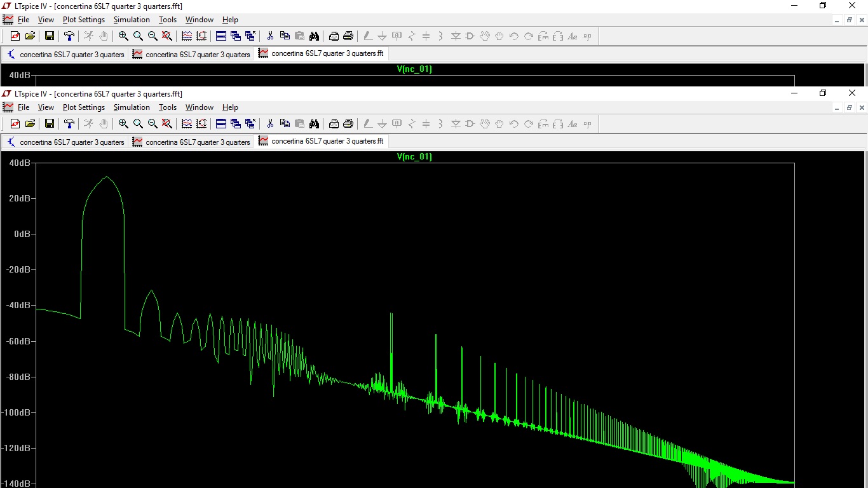Image resolution: width=868 pixels, height=488 pixels.
Task: Copy icon in front window toolbar
Action: point(285,124)
